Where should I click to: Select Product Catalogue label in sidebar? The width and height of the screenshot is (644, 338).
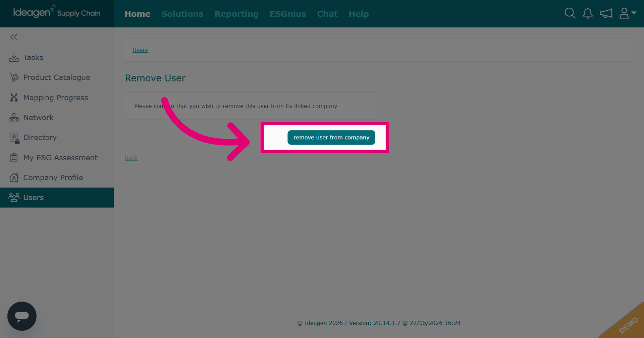(57, 77)
